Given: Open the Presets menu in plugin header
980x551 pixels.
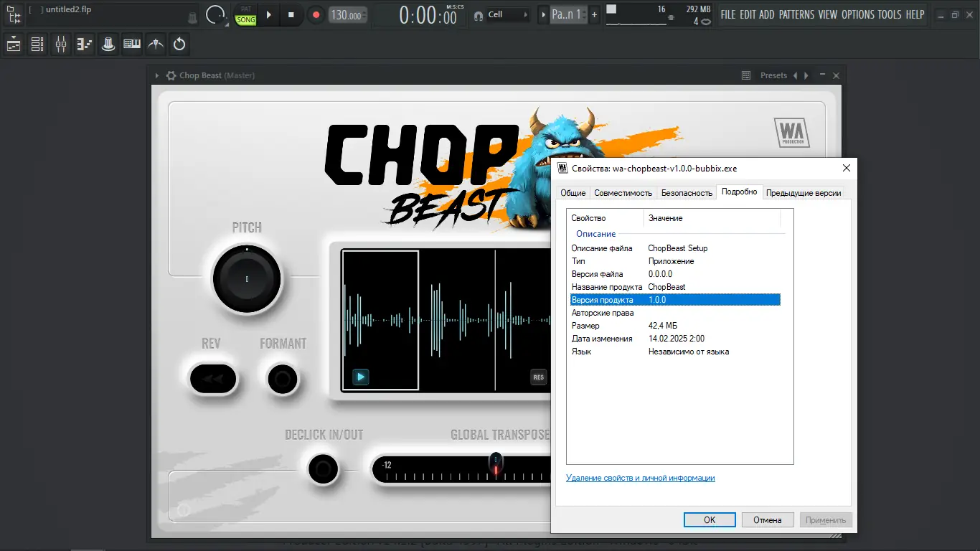Looking at the screenshot, I should point(773,75).
